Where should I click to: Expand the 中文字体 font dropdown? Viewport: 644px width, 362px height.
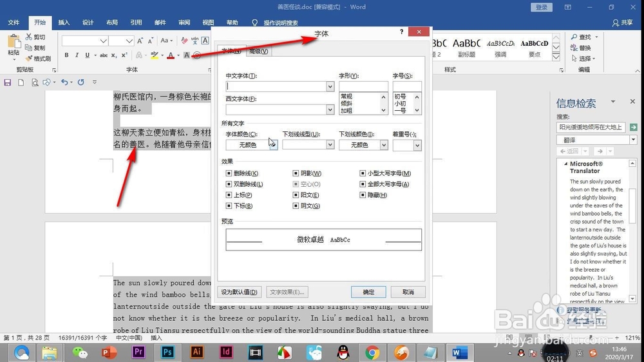click(x=330, y=86)
